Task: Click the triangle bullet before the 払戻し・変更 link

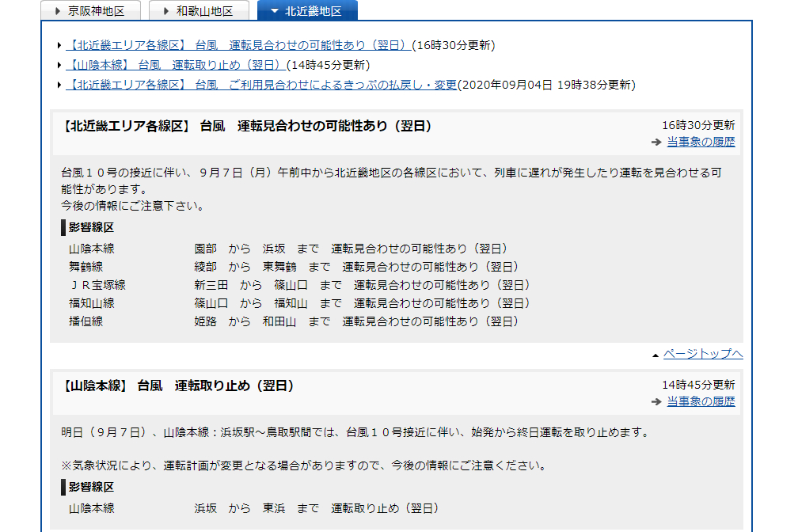Action: point(59,85)
